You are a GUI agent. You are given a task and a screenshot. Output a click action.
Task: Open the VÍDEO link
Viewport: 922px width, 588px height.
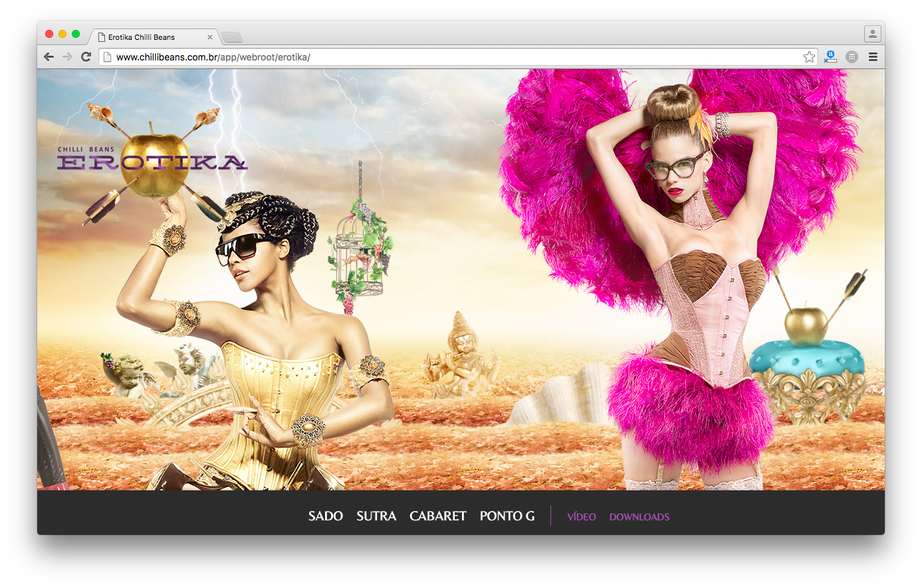[x=582, y=517]
